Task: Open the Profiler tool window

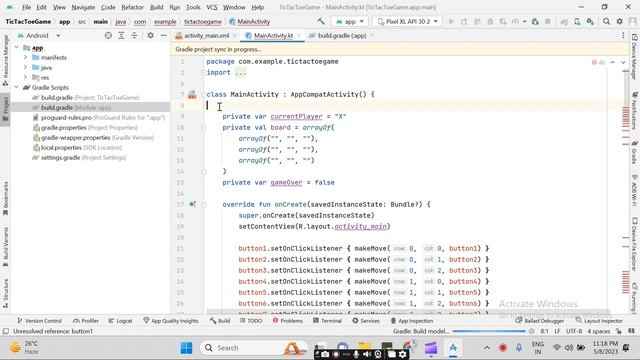Action: (x=86, y=321)
